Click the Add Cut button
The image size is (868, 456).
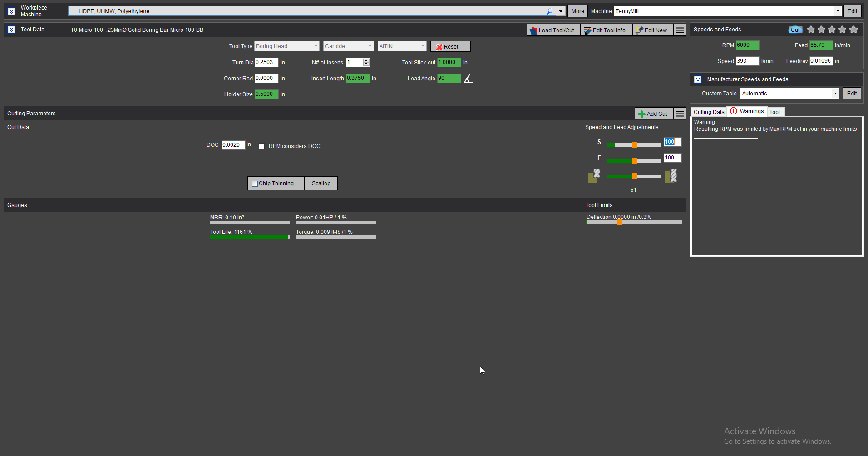[653, 114]
